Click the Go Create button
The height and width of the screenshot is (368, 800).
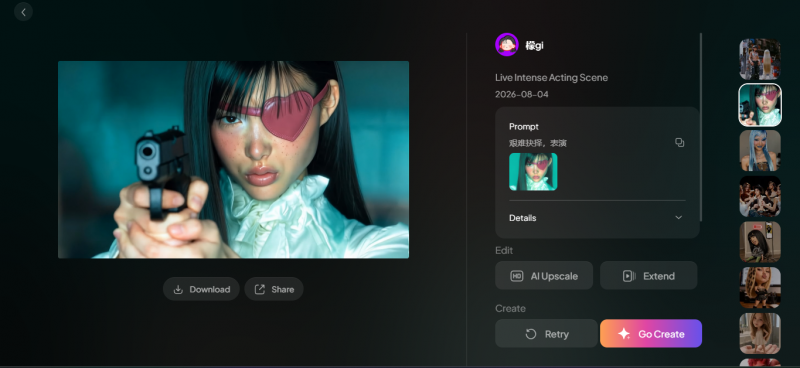pos(651,334)
